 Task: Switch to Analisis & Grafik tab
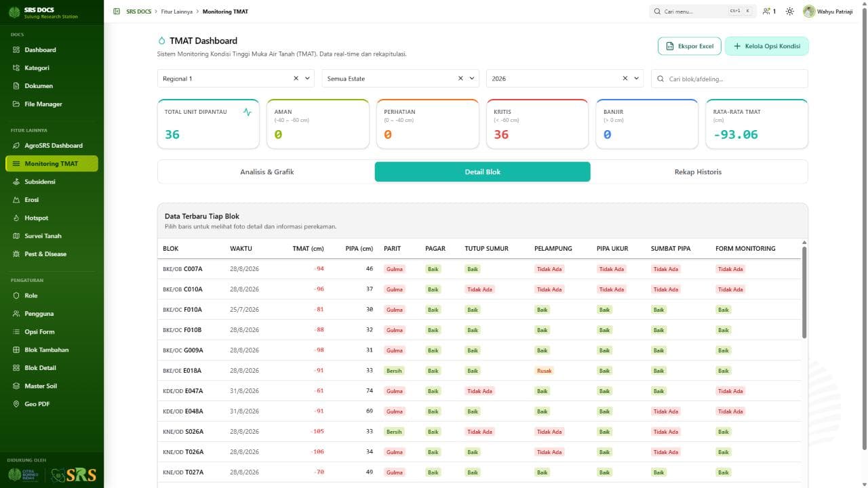click(267, 172)
